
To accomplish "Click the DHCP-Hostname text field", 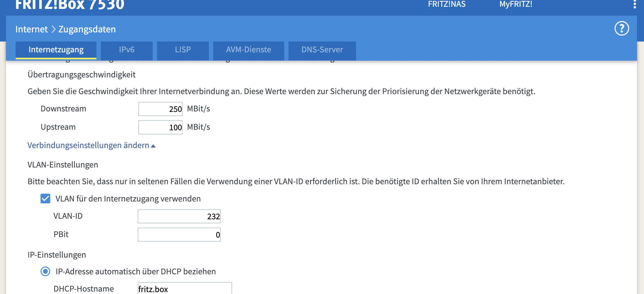I will point(185,289).
